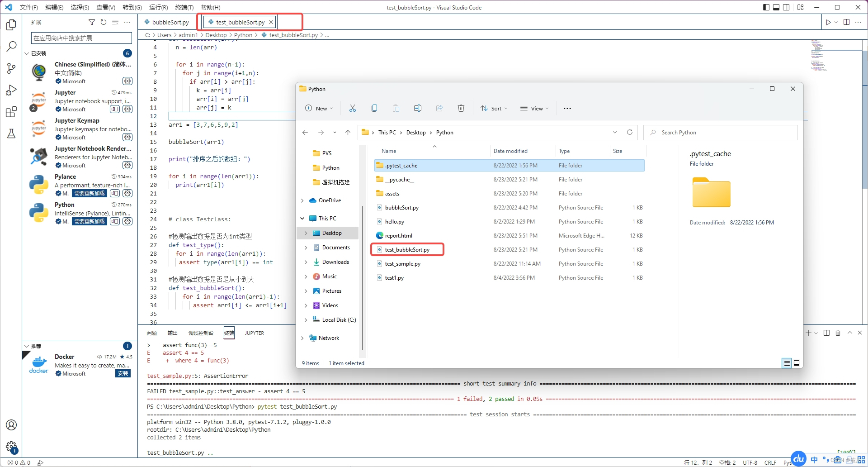Click the Search Python box in File Explorer
The height and width of the screenshot is (467, 868).
[721, 133]
